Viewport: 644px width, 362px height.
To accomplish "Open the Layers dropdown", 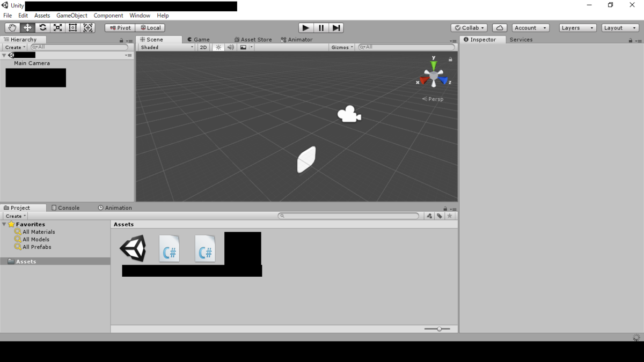I will tap(577, 28).
